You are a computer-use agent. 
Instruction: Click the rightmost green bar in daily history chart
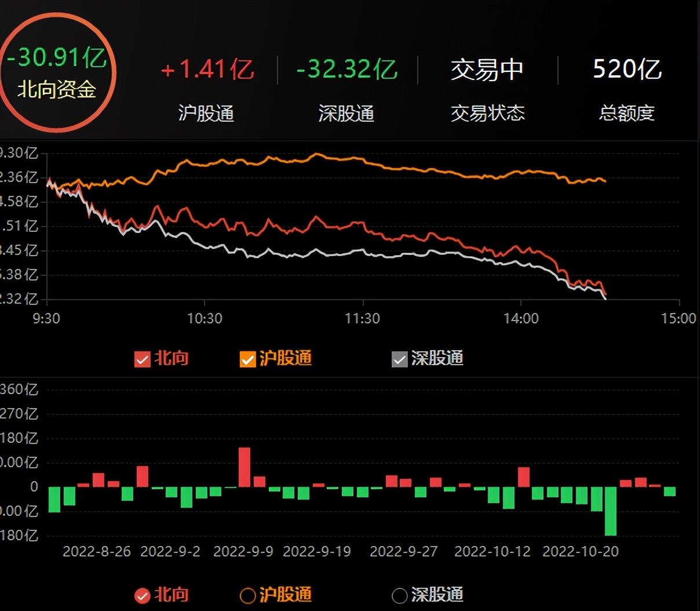pyautogui.click(x=670, y=492)
